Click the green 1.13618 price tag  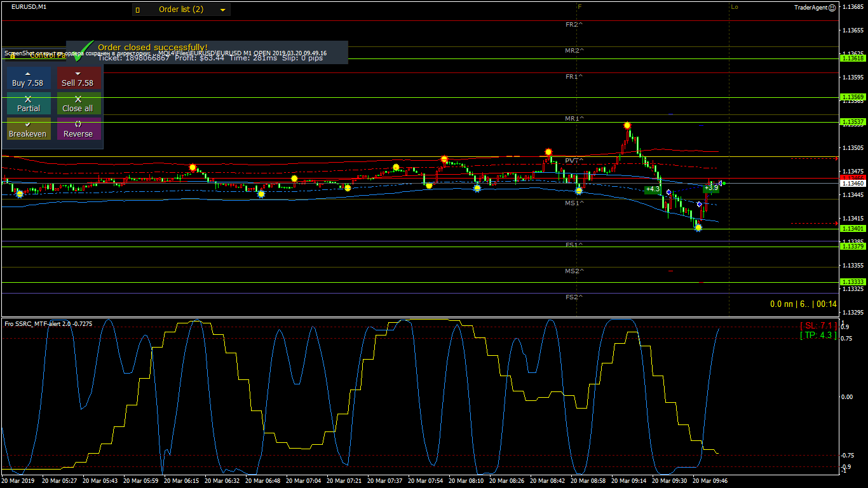click(853, 58)
